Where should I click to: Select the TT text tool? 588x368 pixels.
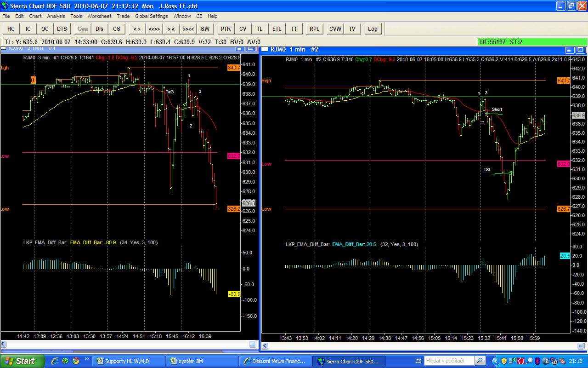click(x=294, y=29)
